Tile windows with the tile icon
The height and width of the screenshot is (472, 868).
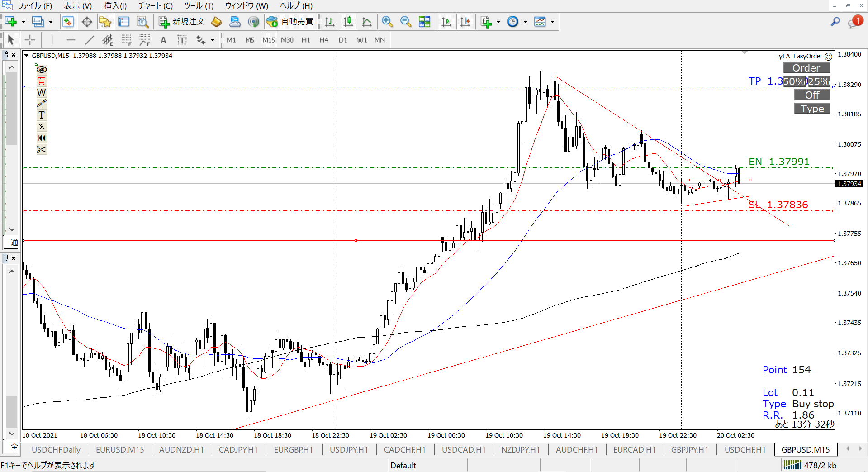point(424,21)
